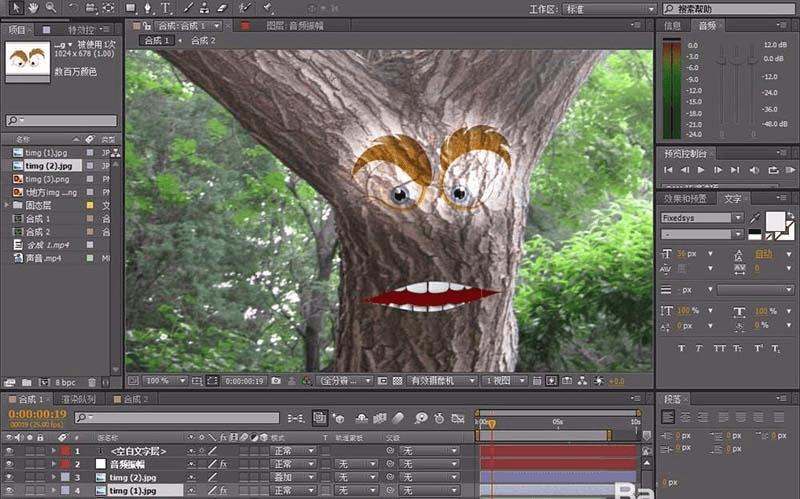Select the Horizontal Type tool

pyautogui.click(x=165, y=8)
